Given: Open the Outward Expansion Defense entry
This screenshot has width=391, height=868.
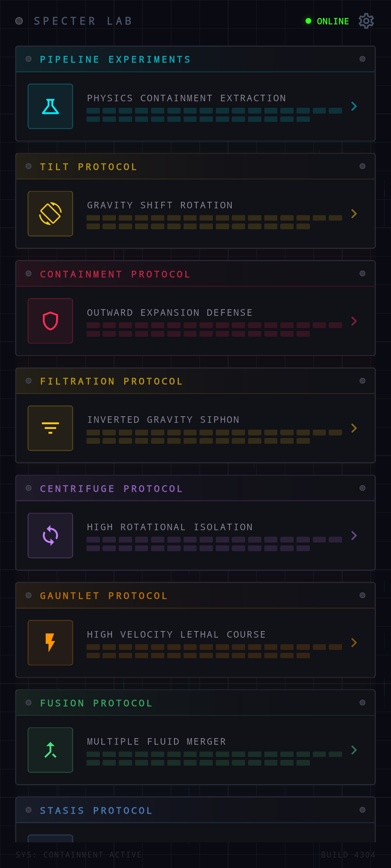Looking at the screenshot, I should 170,313.
